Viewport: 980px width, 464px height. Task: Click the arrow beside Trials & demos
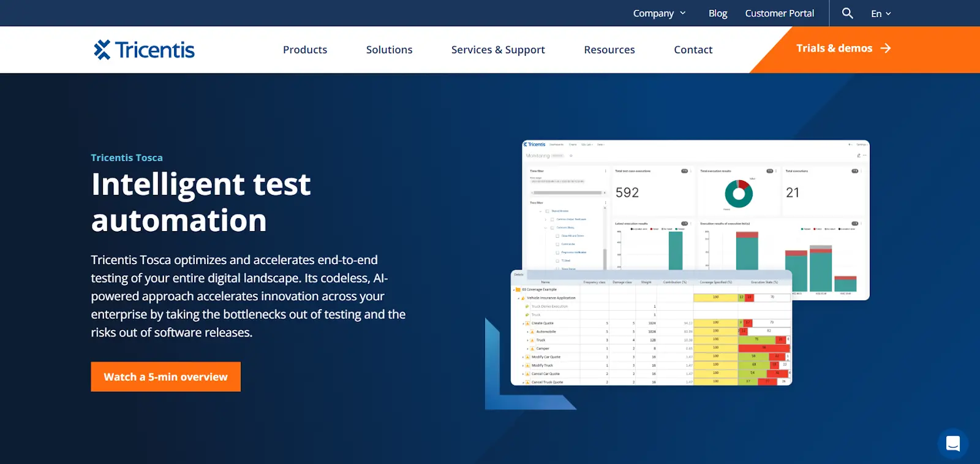[x=886, y=48]
